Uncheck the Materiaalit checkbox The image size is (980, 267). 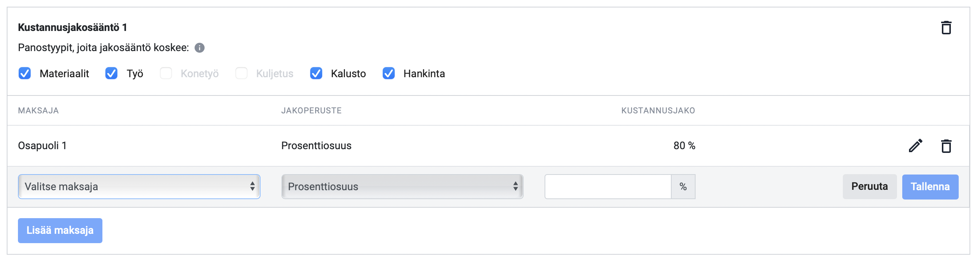click(25, 73)
